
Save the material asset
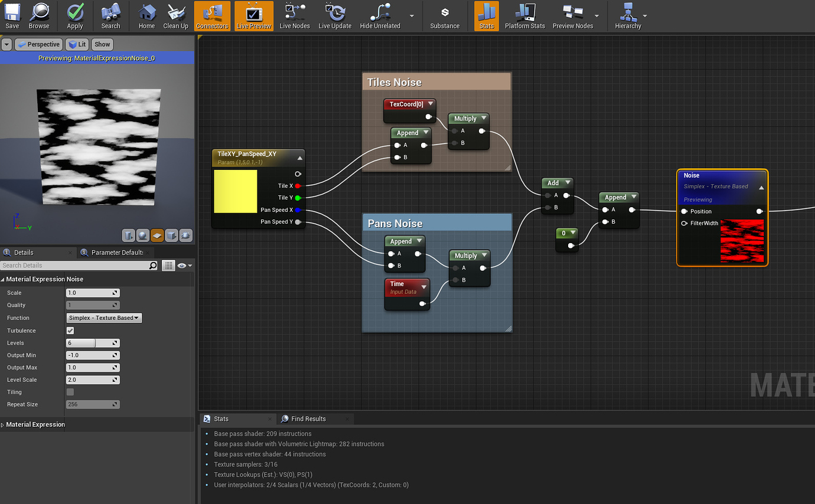click(12, 16)
